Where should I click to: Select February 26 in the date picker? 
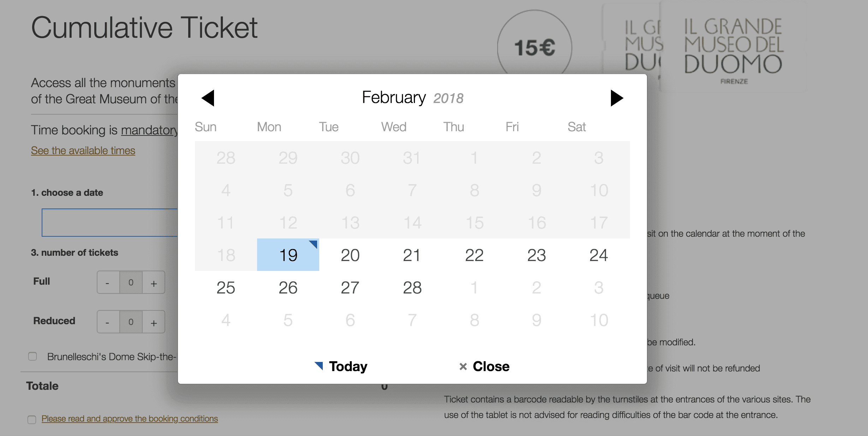click(x=288, y=287)
